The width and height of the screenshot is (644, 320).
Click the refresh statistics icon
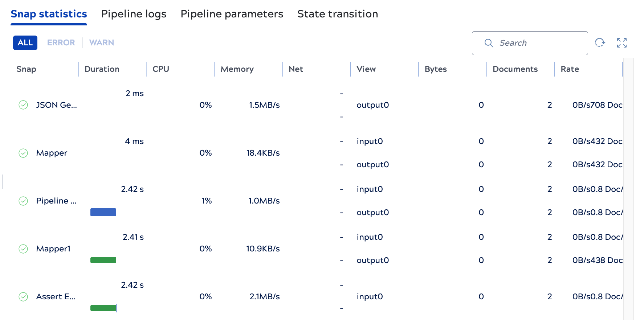click(600, 43)
